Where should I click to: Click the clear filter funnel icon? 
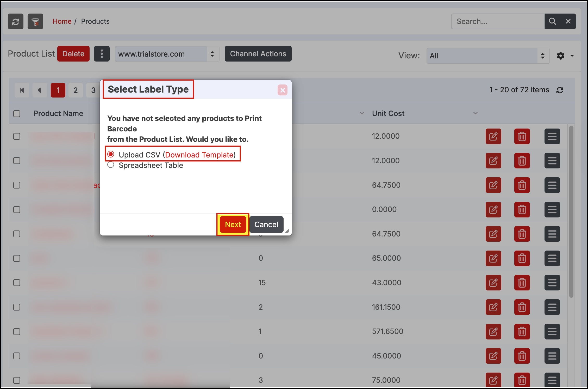pyautogui.click(x=35, y=21)
